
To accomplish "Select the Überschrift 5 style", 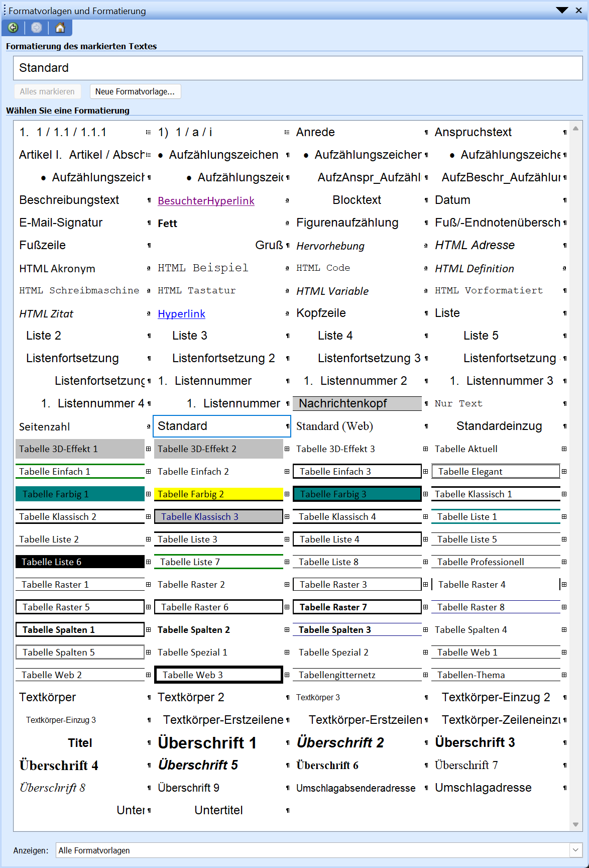I will coord(198,765).
